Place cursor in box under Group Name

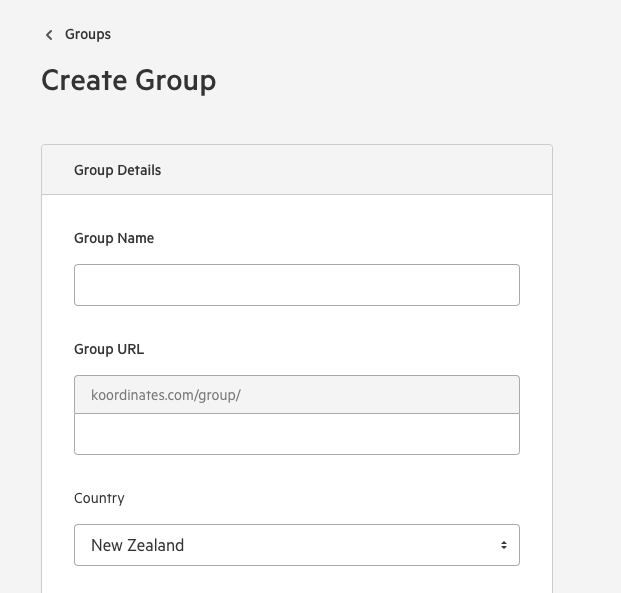click(297, 285)
